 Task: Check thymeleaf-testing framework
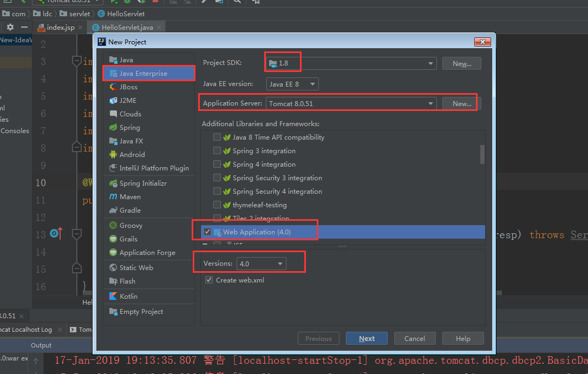(x=217, y=205)
